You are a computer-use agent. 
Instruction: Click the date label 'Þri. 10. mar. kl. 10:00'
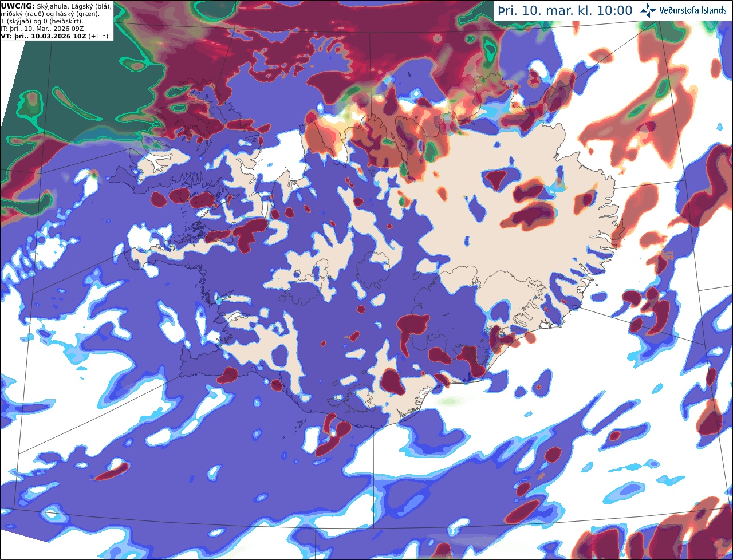point(565,11)
